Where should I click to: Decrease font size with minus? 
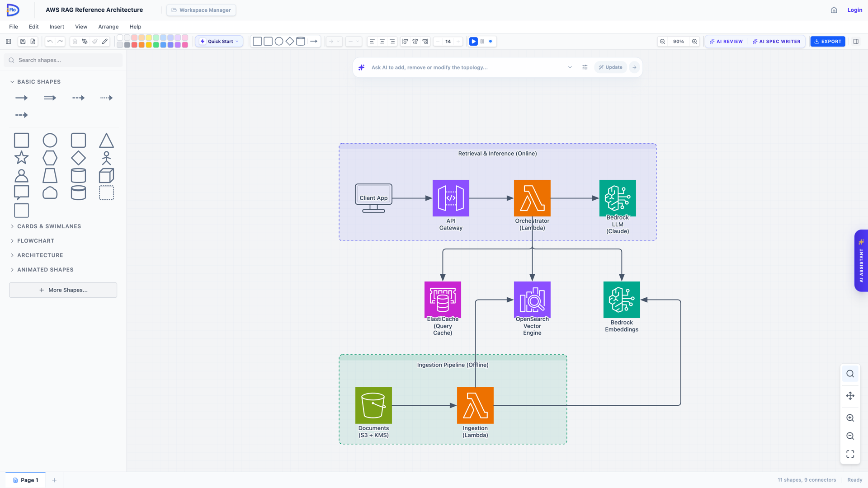click(438, 41)
